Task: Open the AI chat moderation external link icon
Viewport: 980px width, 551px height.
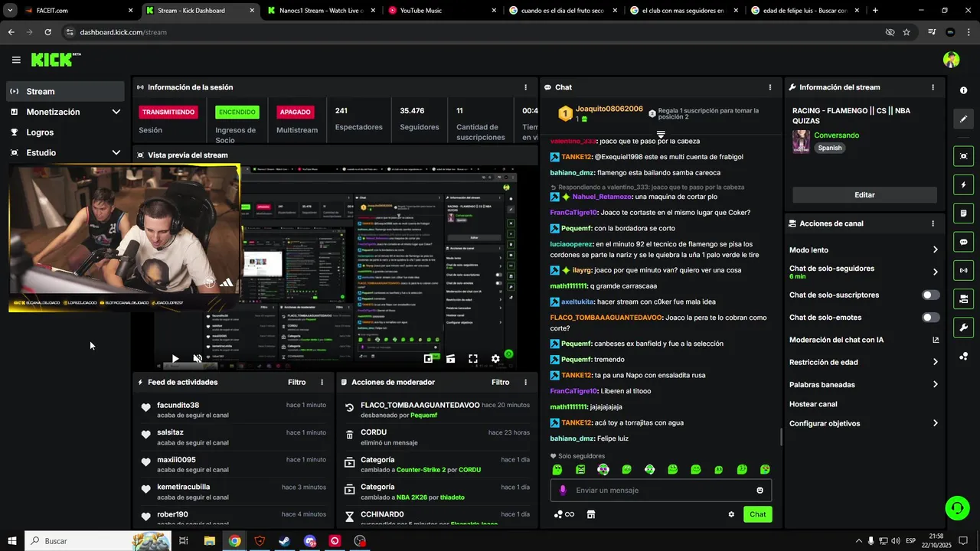Action: [936, 340]
